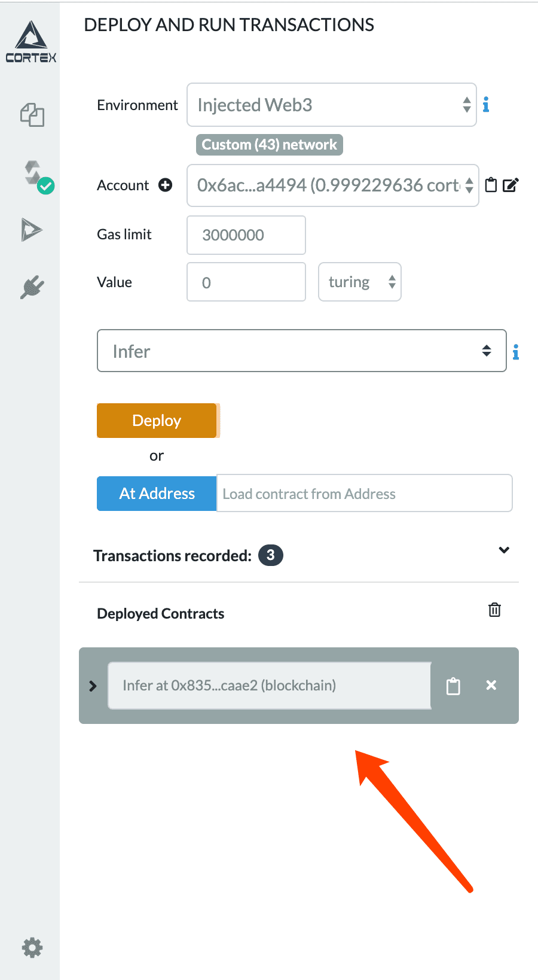Open Deploy and Run sidebar icon

(x=32, y=230)
